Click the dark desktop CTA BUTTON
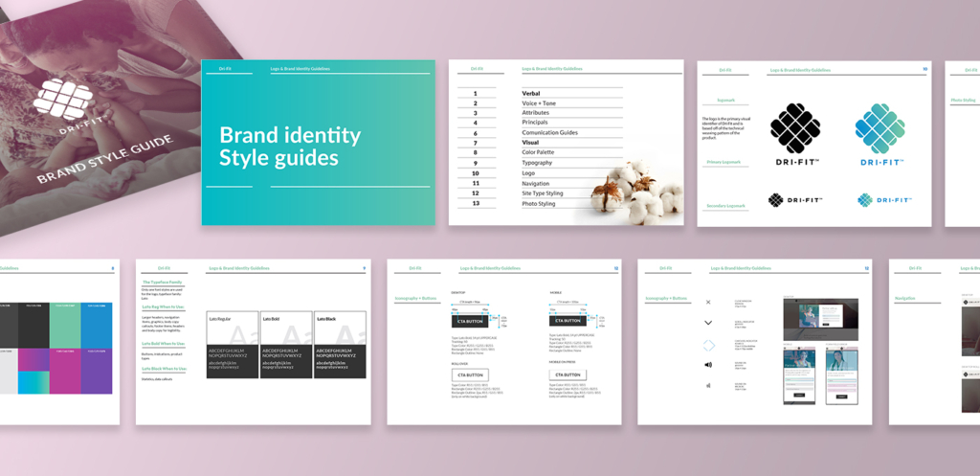Screen dimensions: 980x476 click(x=470, y=321)
